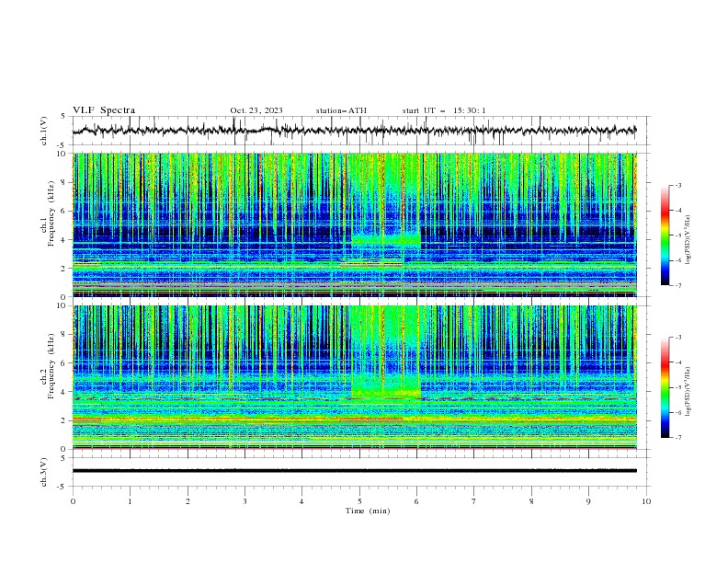The width and height of the screenshot is (728, 563).
Task: Select the date text "Oct. 23, 2023"
Action: [256, 110]
